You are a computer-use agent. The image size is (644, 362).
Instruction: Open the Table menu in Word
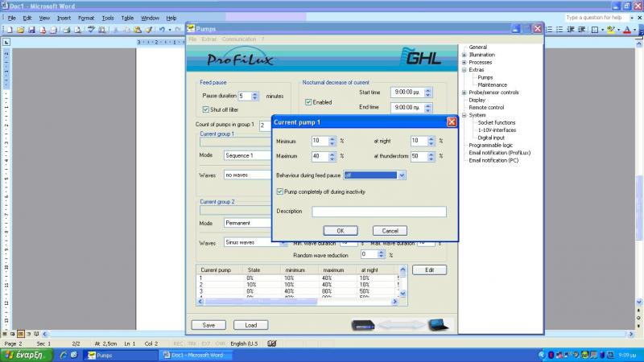pos(127,18)
